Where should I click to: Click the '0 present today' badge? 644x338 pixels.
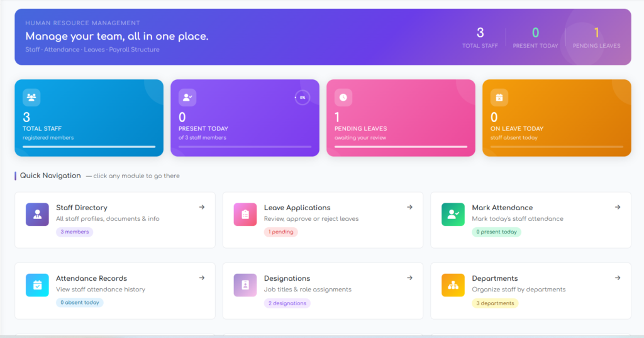click(496, 232)
